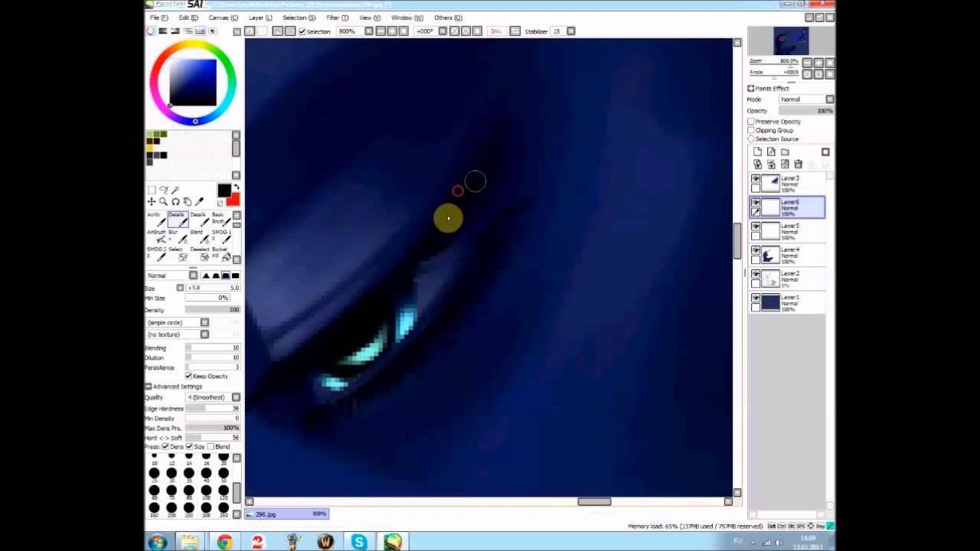Adjust the brush Density slider
The image size is (980, 551).
(x=213, y=310)
